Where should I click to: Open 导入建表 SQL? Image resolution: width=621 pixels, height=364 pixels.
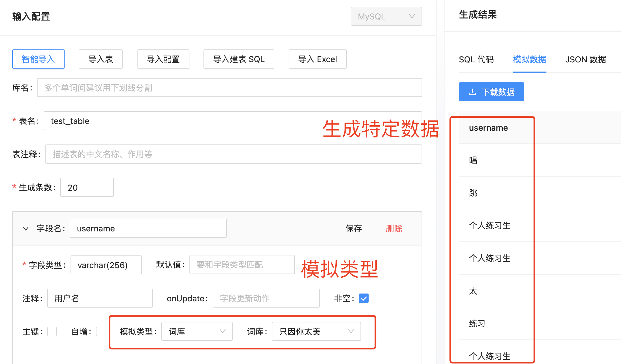[x=239, y=59]
